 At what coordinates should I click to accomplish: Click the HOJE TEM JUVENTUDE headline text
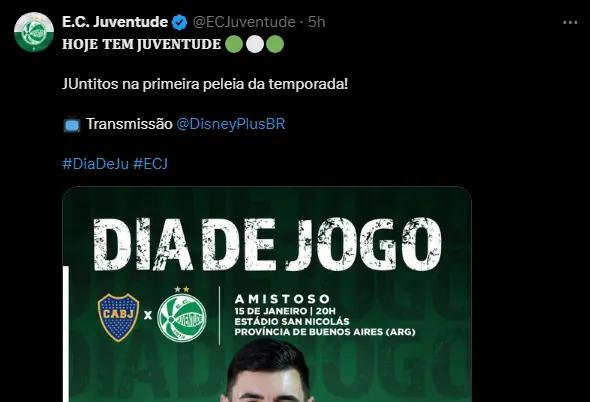(x=141, y=44)
